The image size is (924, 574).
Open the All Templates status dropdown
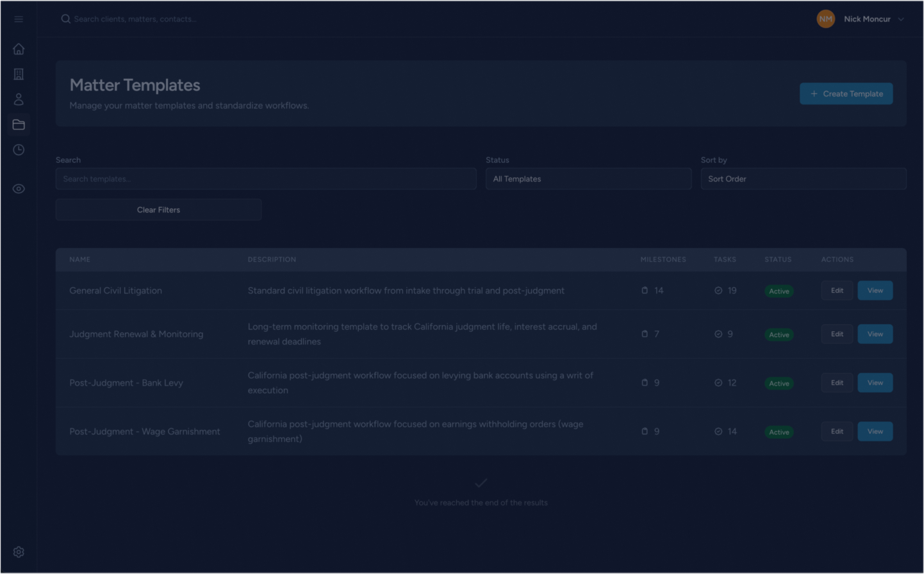tap(588, 179)
